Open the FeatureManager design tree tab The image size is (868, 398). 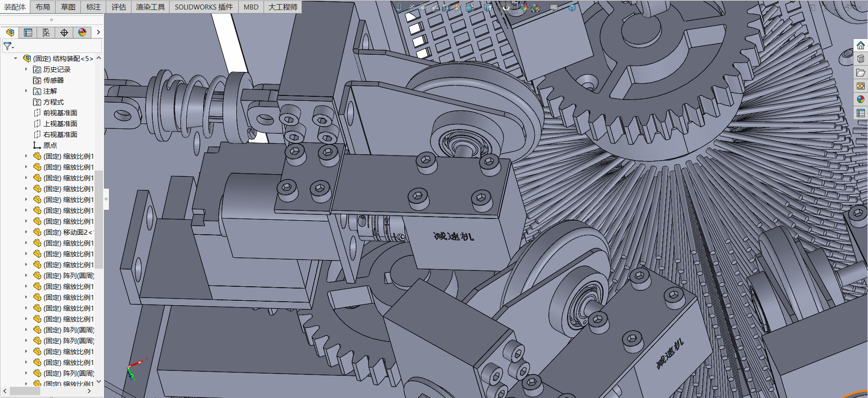click(x=10, y=32)
